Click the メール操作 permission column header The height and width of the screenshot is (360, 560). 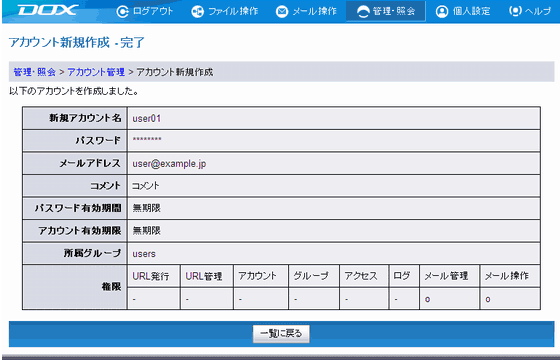[x=506, y=276]
